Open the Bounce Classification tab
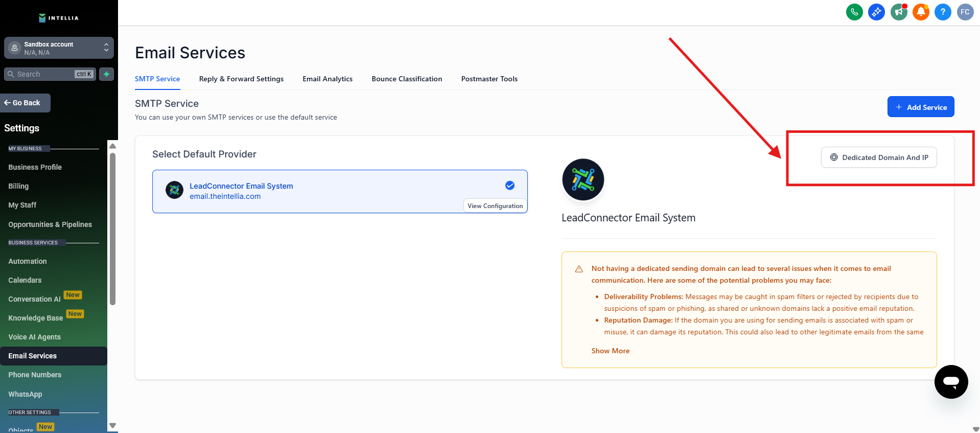The image size is (980, 433). pos(407,79)
